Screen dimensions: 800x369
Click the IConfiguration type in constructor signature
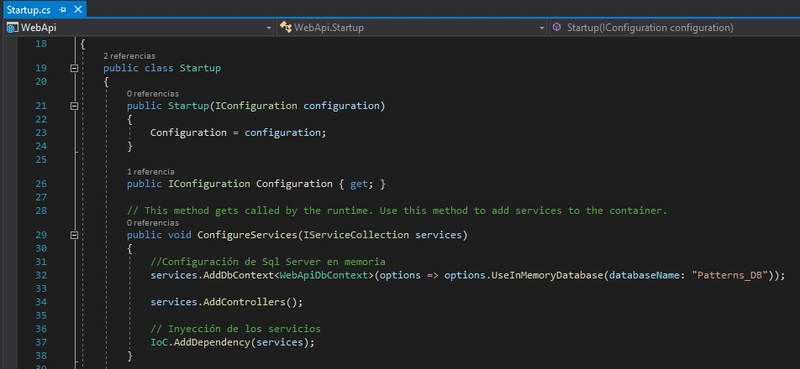click(256, 106)
